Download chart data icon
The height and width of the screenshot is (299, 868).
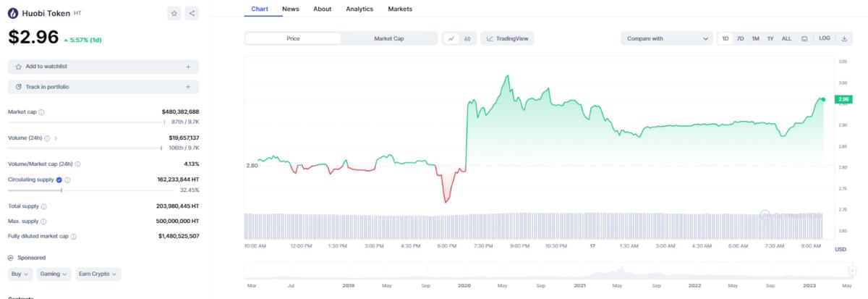pos(845,38)
